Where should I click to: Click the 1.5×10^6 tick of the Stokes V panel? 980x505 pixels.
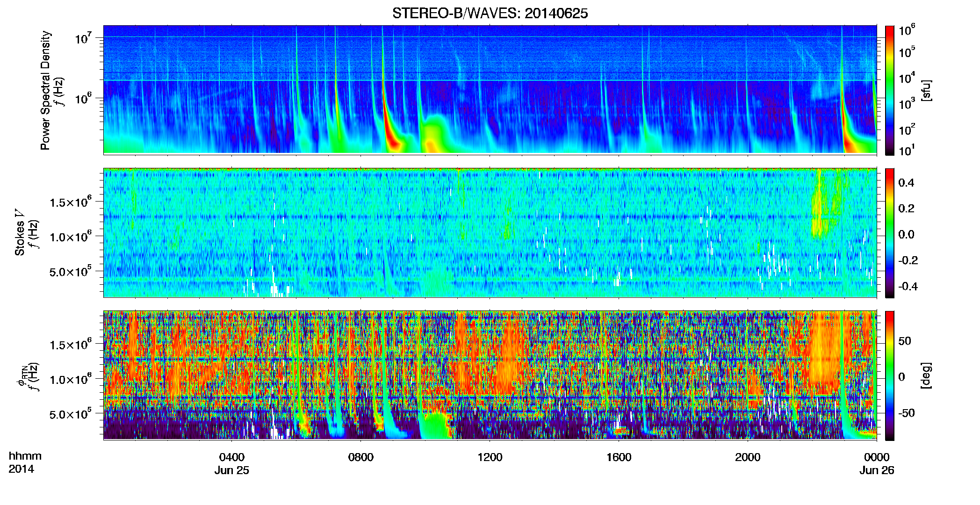coord(71,202)
